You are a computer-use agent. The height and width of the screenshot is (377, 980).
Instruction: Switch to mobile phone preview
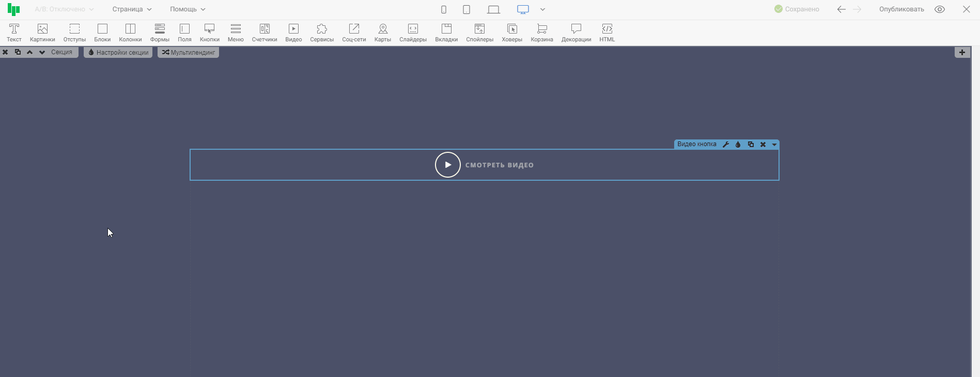click(444, 9)
